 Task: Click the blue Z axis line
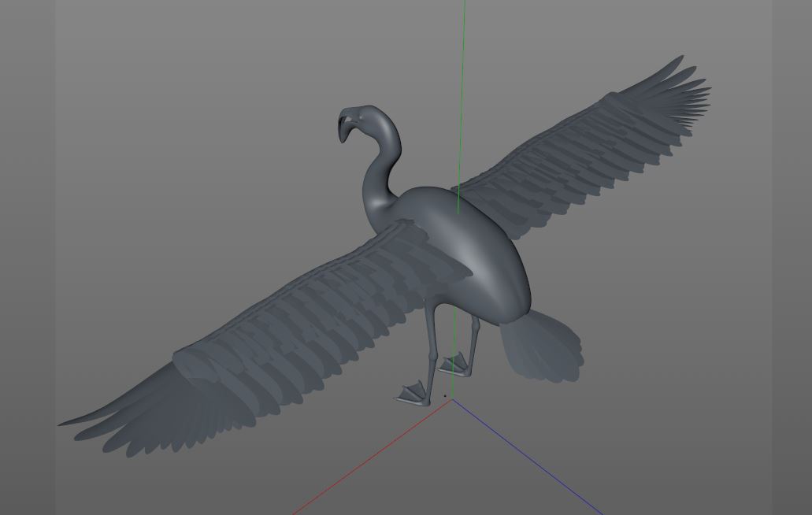527,457
